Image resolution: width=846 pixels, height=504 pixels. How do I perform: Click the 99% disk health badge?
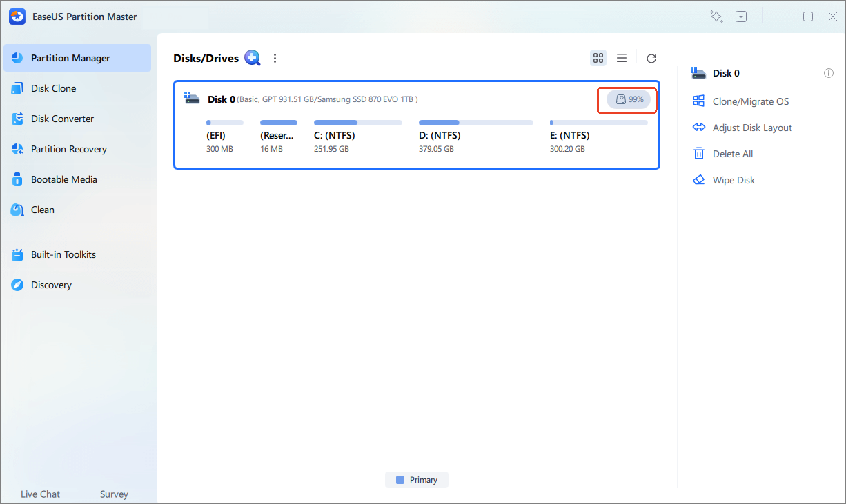[x=629, y=99]
